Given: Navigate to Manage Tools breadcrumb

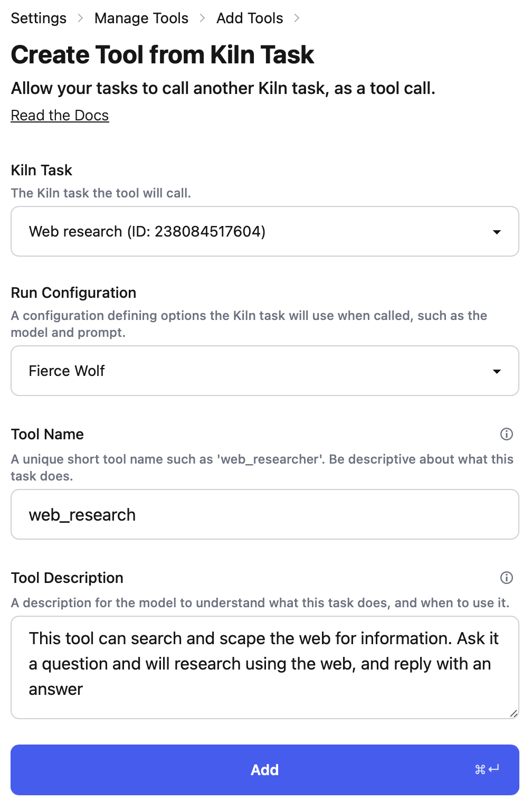Looking at the screenshot, I should 141,18.
